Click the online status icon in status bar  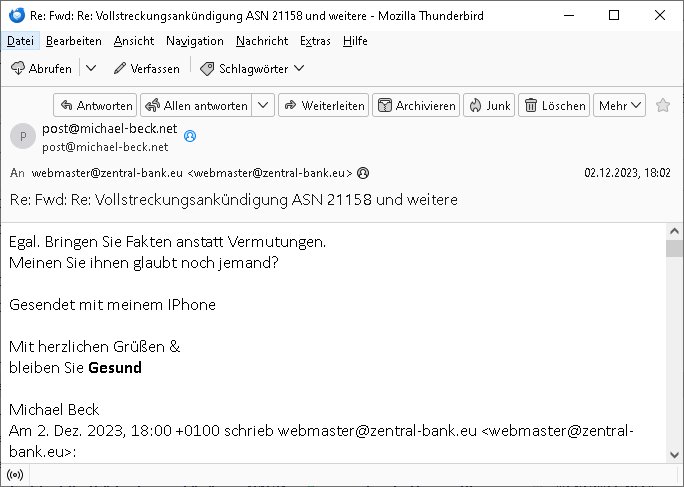pyautogui.click(x=15, y=475)
